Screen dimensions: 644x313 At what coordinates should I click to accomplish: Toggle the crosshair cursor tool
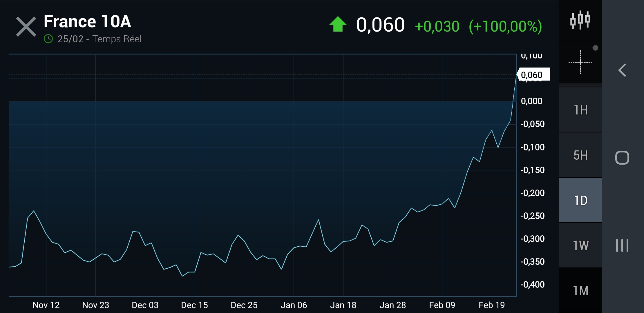point(580,62)
